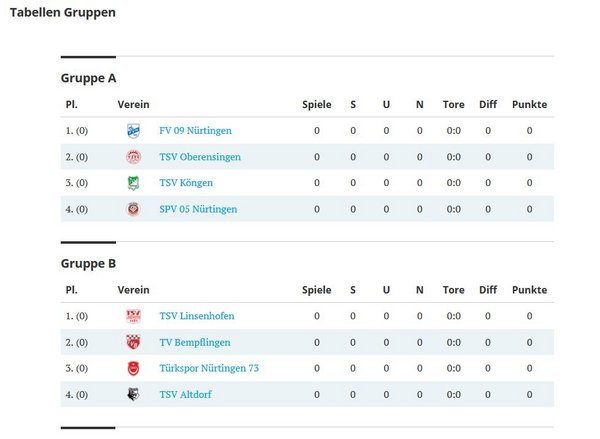Click the Gruppe B heading
The width and height of the screenshot is (600, 439).
coord(88,264)
